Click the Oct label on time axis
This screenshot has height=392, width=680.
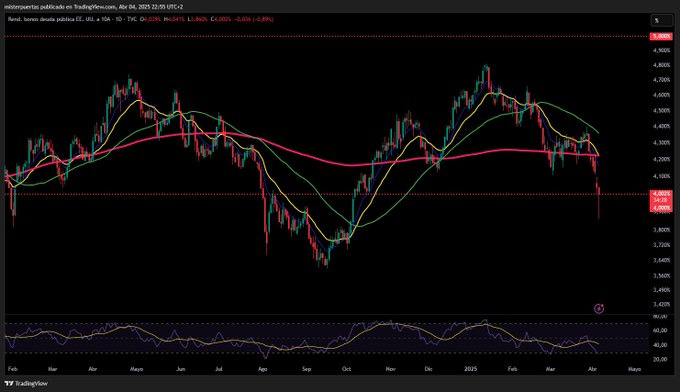(346, 369)
